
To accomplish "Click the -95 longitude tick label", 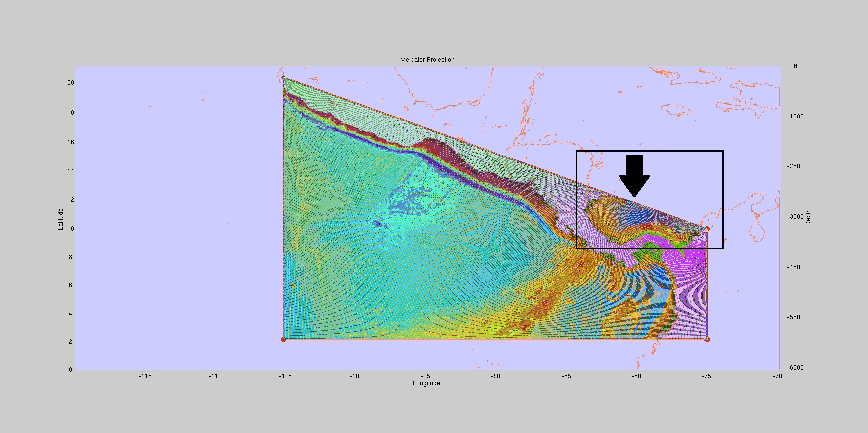I will click(425, 376).
